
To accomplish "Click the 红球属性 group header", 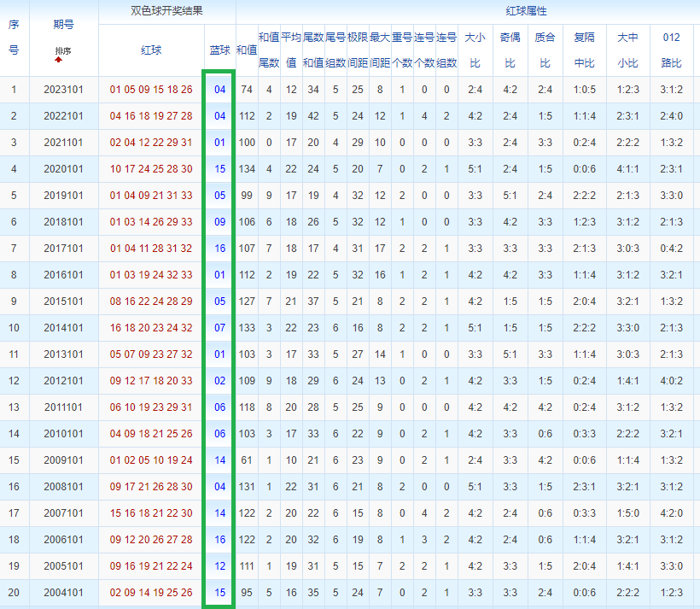I will click(527, 11).
